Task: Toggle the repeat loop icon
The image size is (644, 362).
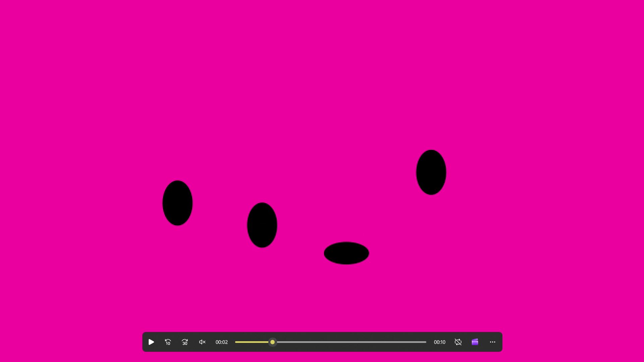Action: pyautogui.click(x=458, y=342)
